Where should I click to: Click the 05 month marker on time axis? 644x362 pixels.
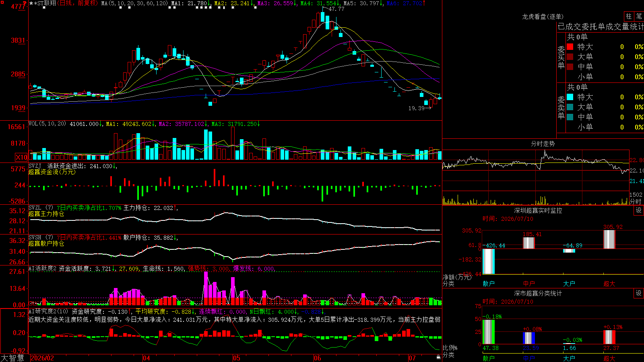pos(236,358)
